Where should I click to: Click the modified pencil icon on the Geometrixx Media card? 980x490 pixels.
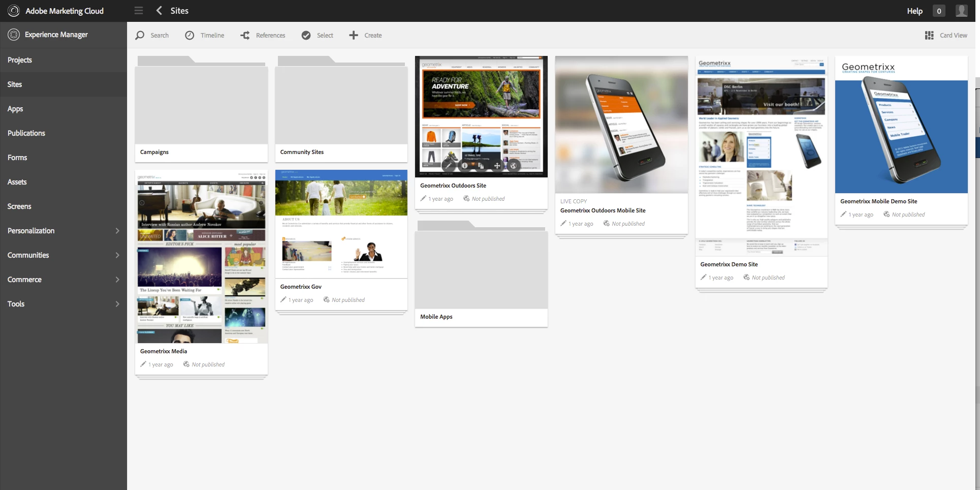[x=143, y=364]
